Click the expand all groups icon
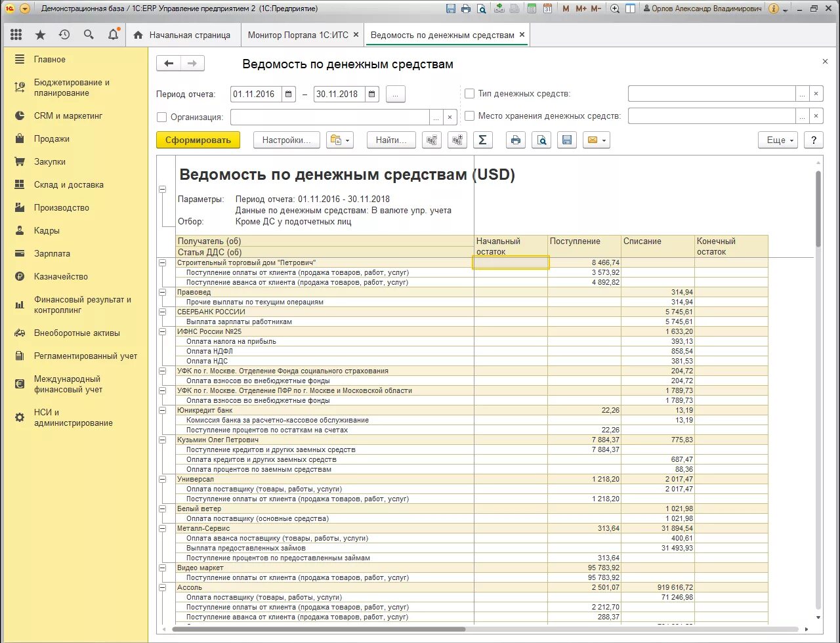Image resolution: width=840 pixels, height=643 pixels. pyautogui.click(x=457, y=140)
